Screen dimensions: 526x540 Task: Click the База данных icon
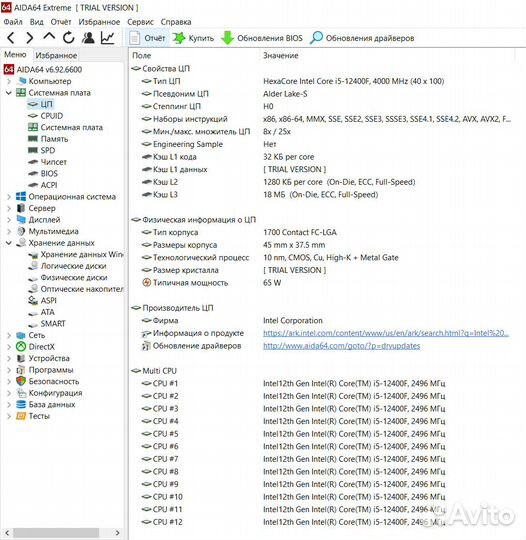click(21, 404)
